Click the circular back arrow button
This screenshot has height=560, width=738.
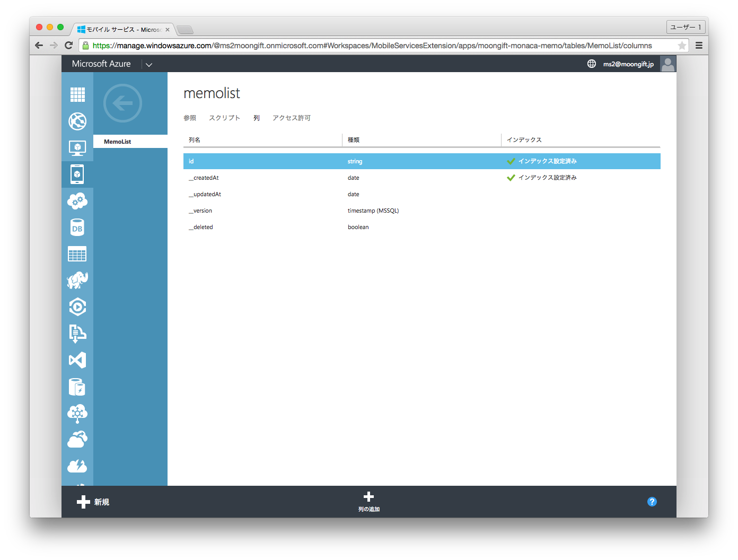coord(122,103)
